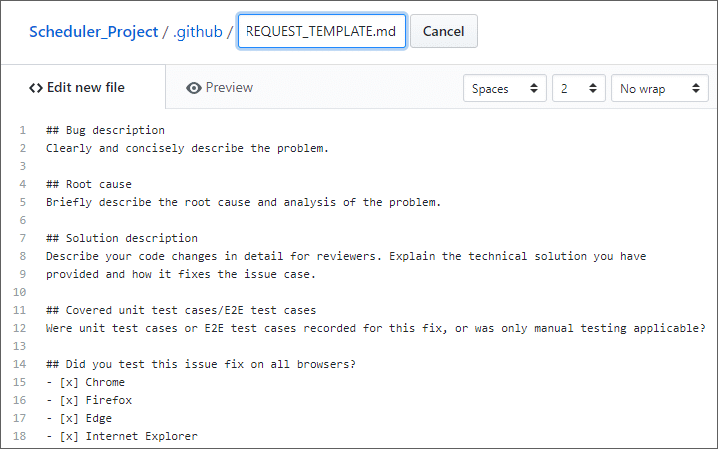
Task: Click the [x] Chrome checkbox text
Action: pos(92,382)
